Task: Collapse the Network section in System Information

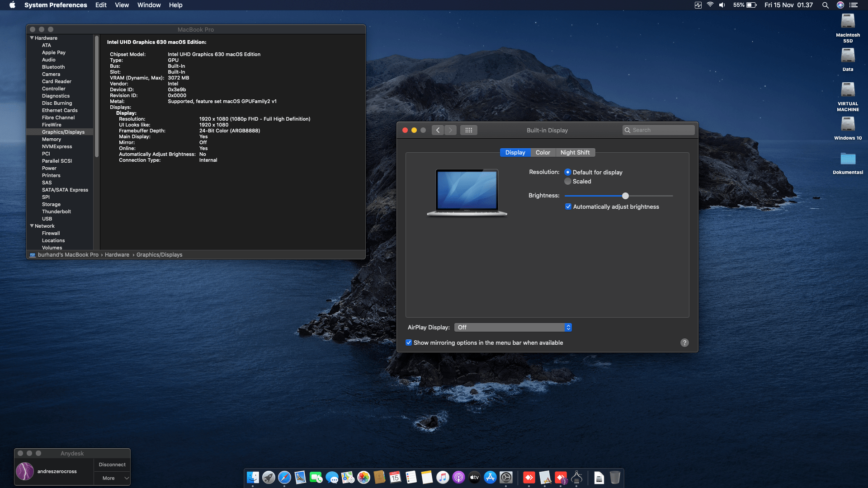Action: click(x=32, y=226)
